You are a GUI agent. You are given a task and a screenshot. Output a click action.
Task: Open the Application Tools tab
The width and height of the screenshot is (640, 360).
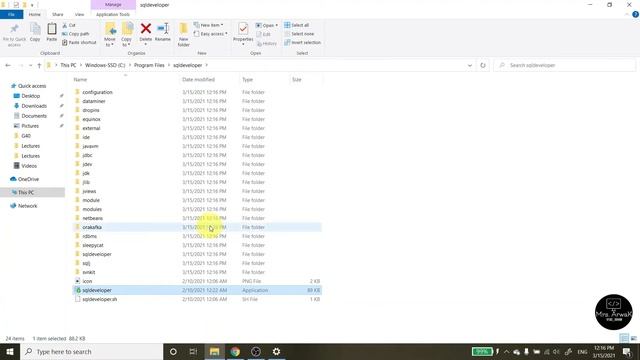pyautogui.click(x=113, y=14)
